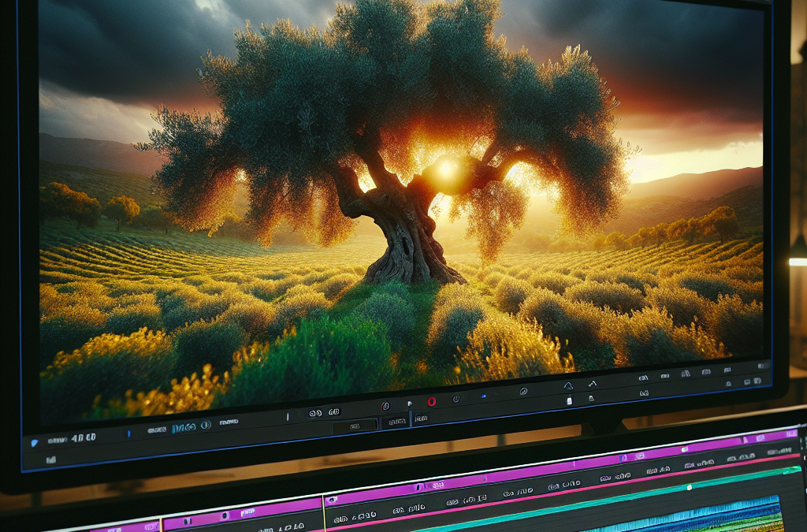Click the teal audio curve keyframe dot

[689, 487]
